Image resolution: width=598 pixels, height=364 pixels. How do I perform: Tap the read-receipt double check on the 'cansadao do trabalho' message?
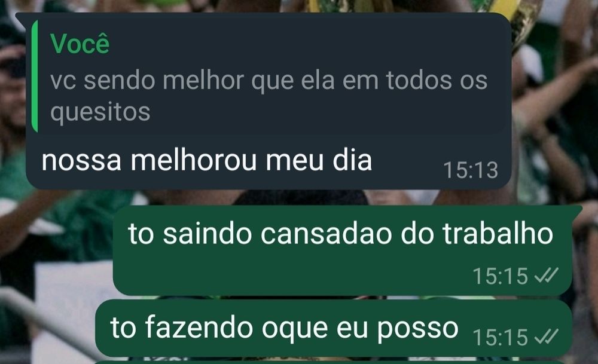(x=547, y=275)
